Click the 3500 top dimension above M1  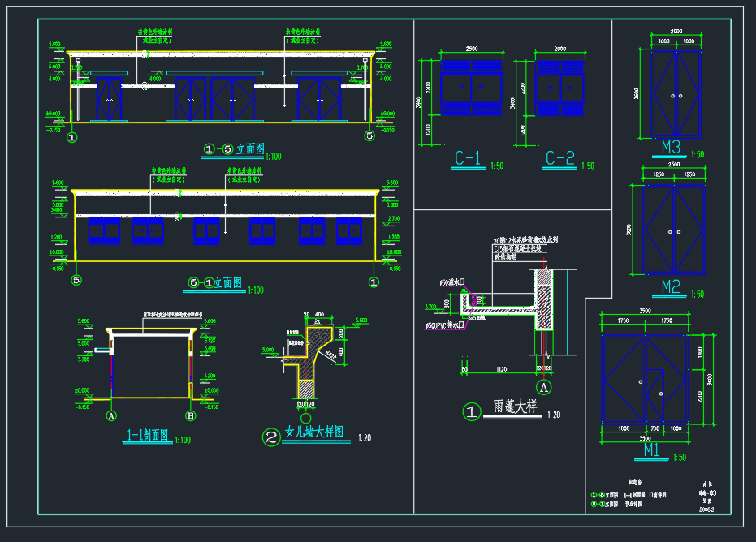646,311
